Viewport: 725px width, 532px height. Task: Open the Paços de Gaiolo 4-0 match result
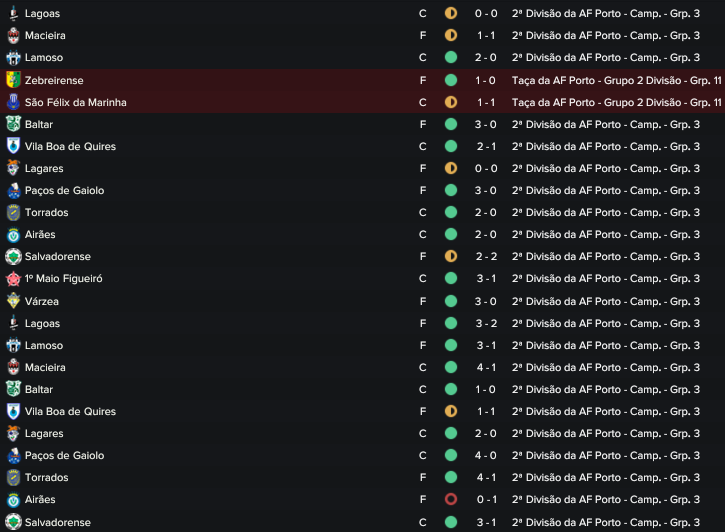(x=485, y=455)
